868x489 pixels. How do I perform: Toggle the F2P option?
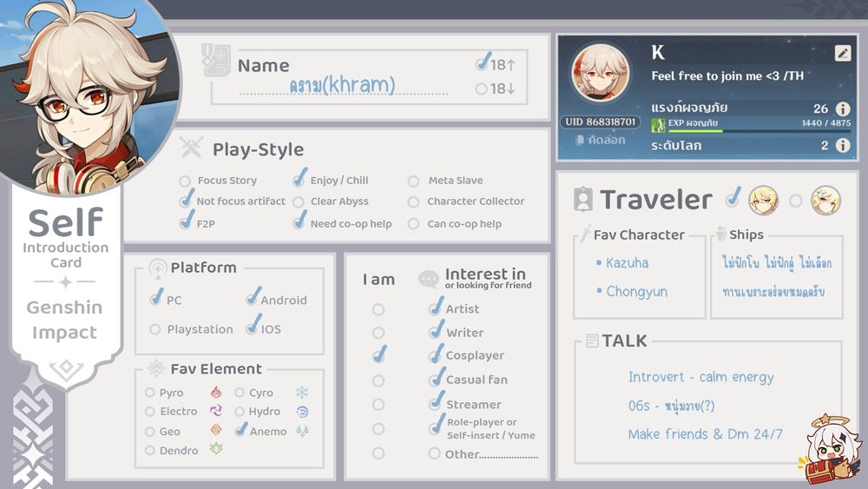pyautogui.click(x=187, y=221)
